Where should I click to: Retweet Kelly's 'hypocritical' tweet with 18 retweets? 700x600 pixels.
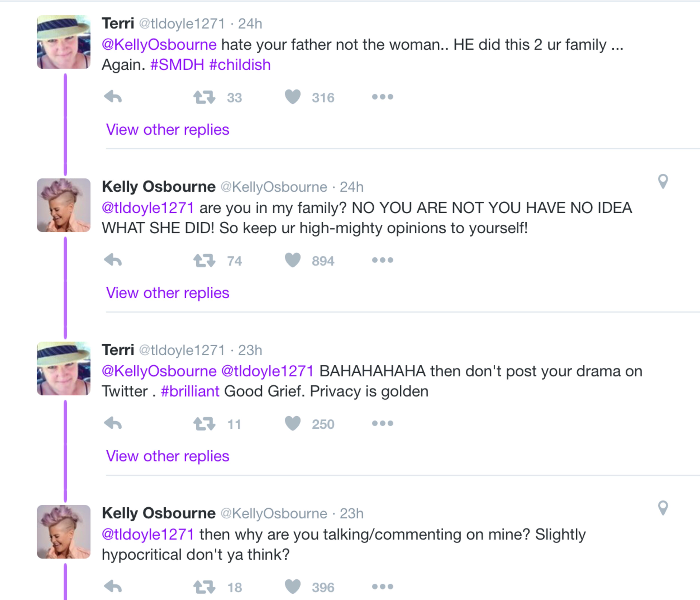pos(204,587)
